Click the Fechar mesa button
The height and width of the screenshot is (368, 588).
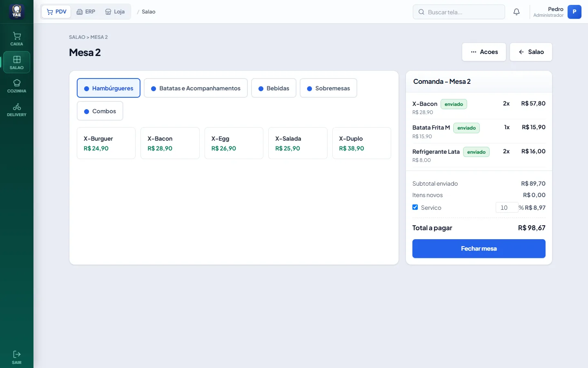tap(479, 249)
